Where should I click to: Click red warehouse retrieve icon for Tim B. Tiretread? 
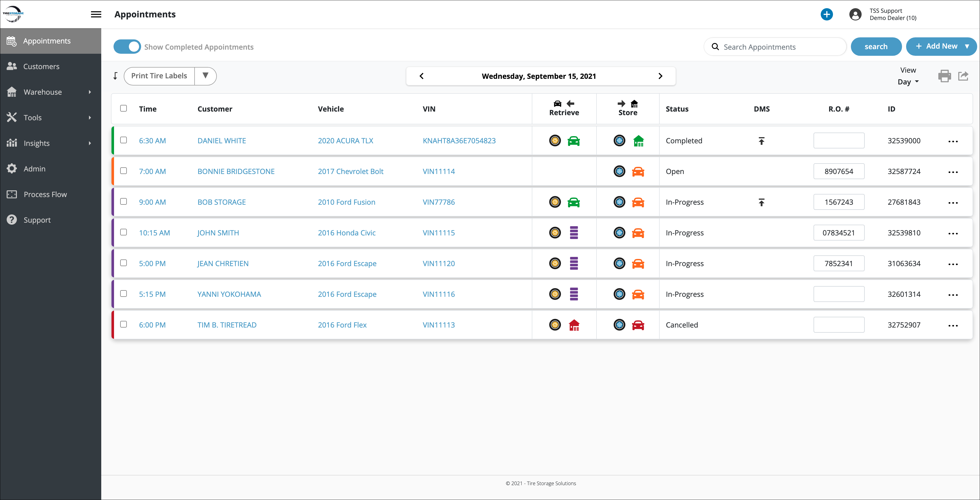point(574,325)
